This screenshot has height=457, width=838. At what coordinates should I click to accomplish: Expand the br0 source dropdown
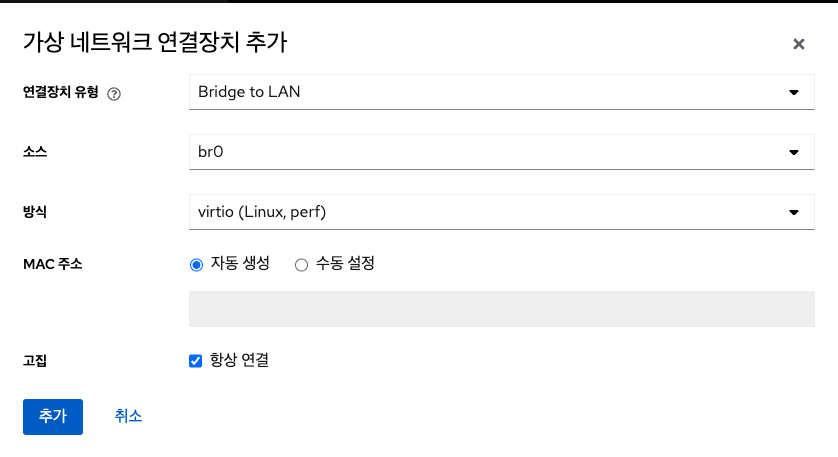point(490,153)
